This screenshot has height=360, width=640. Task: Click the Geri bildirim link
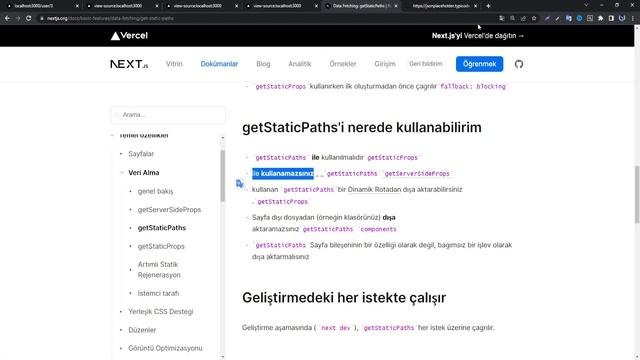coord(426,64)
